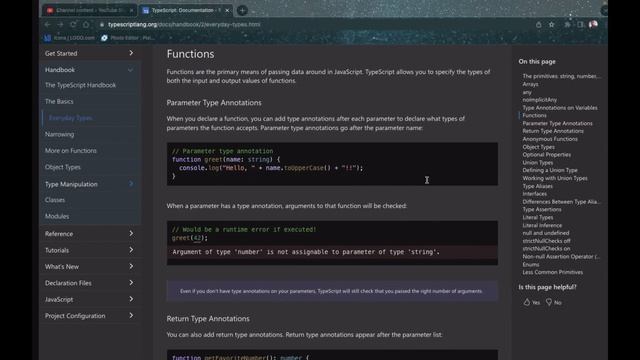Jump to Type Aliases section
The height and width of the screenshot is (360, 640).
click(538, 186)
